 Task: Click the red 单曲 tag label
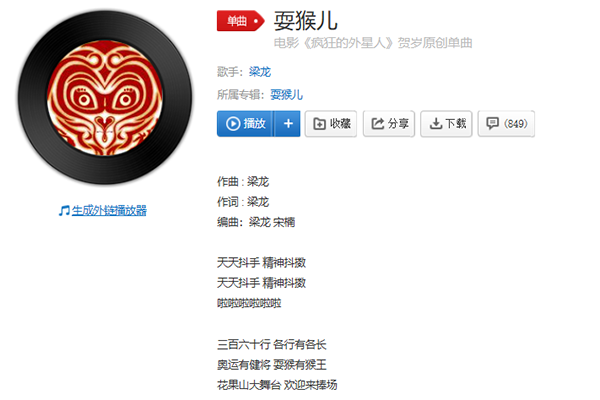pos(240,21)
